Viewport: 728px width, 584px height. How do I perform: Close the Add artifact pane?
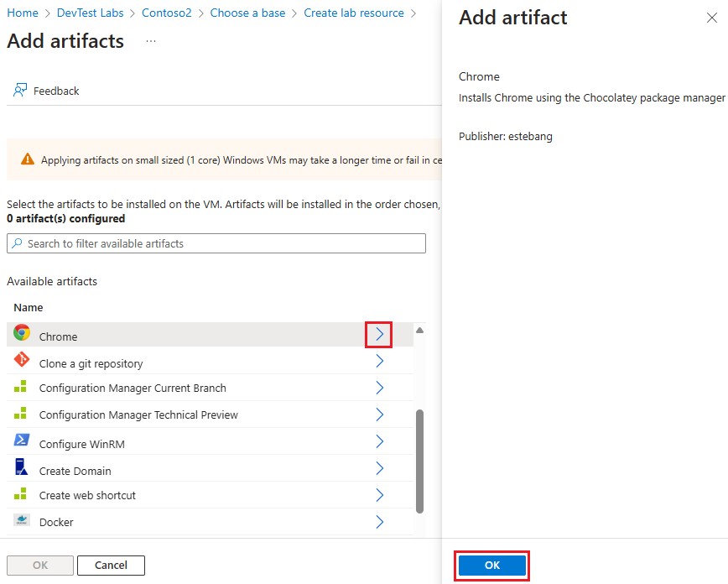(x=712, y=17)
